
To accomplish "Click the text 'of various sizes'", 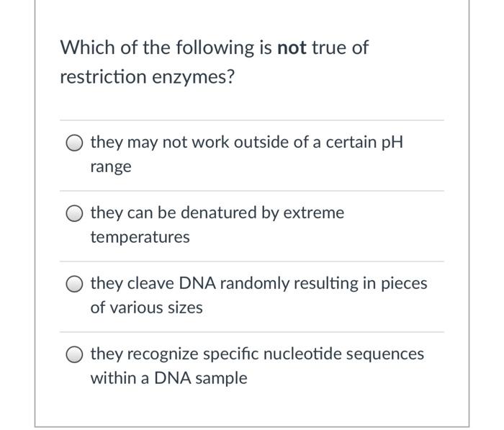I will tap(147, 308).
